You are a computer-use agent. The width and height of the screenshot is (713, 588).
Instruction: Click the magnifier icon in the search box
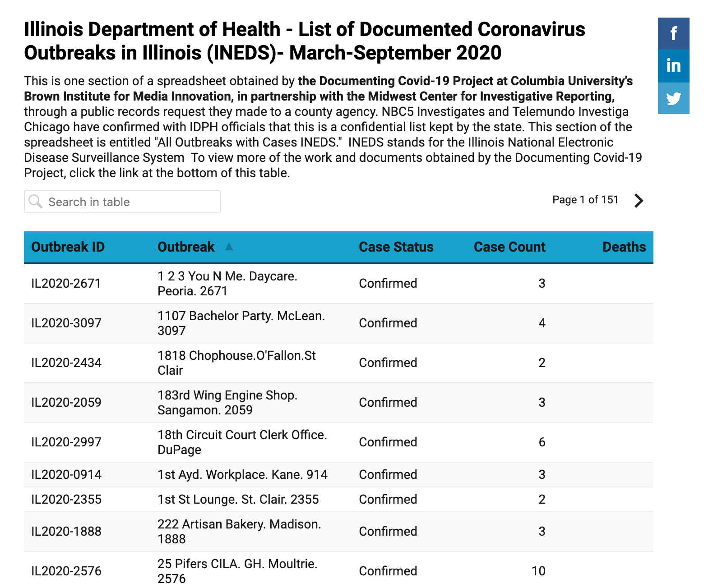coord(35,201)
